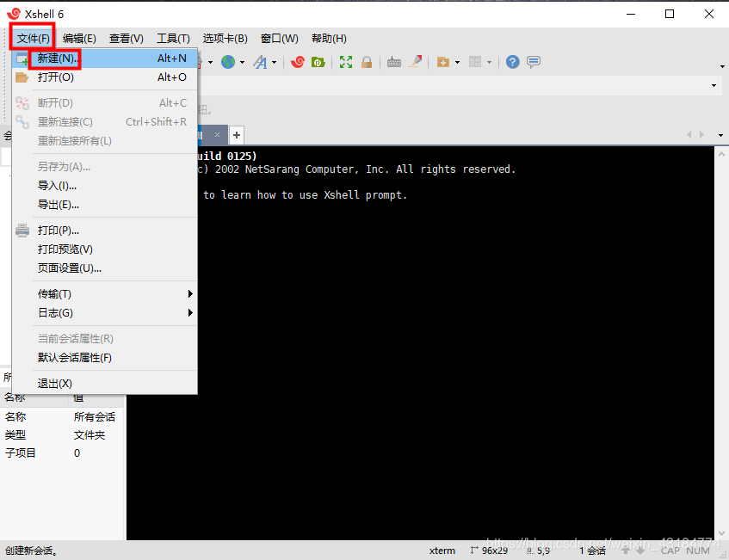
Task: Select the highlighter pen toolbar icon
Action: pos(417,61)
